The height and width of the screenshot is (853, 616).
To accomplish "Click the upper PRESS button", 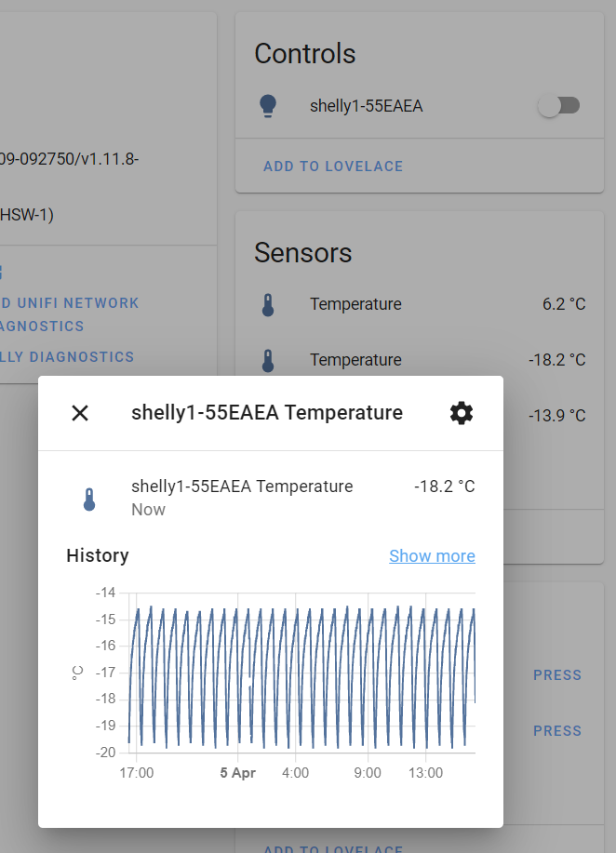I will pos(557,675).
